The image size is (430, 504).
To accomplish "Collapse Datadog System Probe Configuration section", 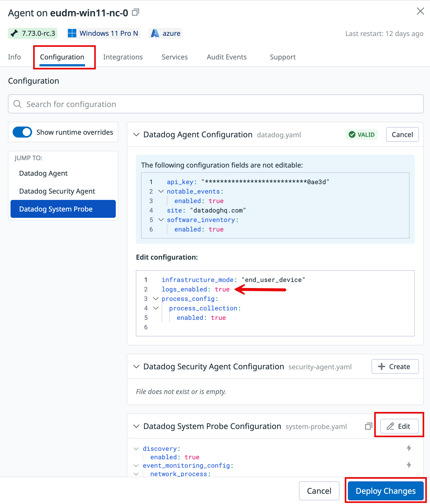I will (x=136, y=426).
